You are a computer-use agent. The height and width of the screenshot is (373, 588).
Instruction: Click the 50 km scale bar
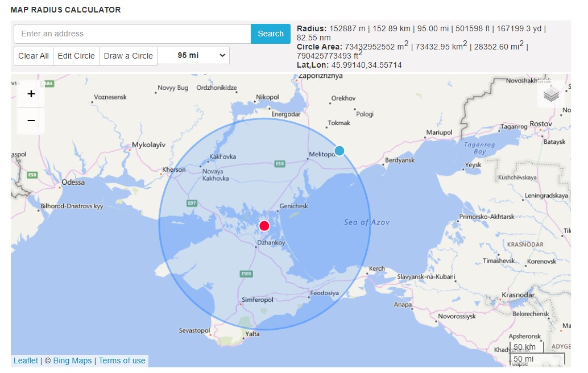pos(527,347)
